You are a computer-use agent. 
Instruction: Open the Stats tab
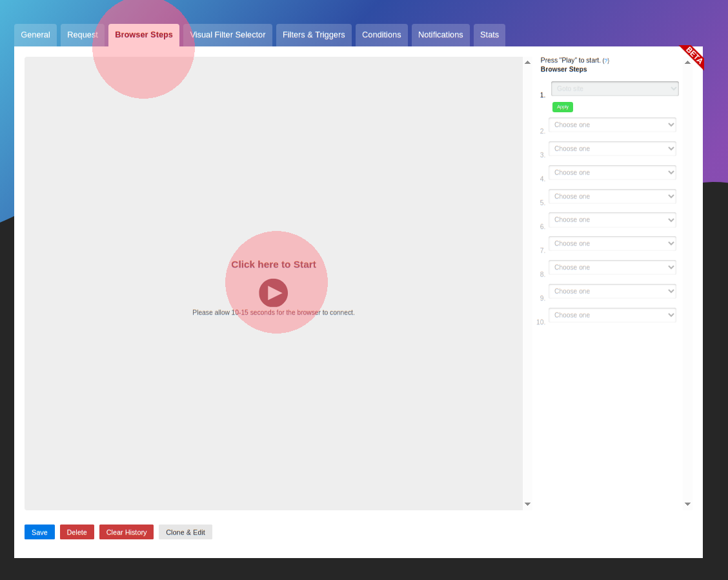[489, 35]
